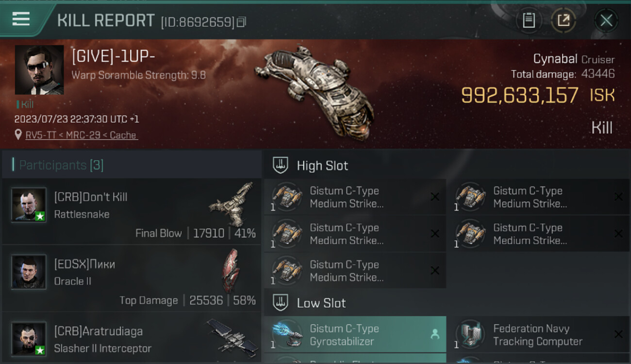The image size is (631, 364).
Task: Open RV5-TT system location link
Action: [41, 135]
